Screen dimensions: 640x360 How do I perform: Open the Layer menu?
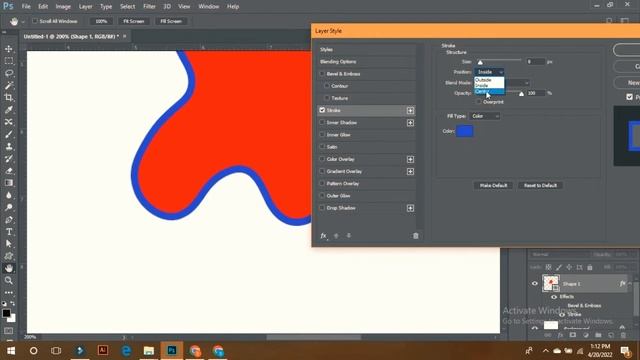pos(85,7)
